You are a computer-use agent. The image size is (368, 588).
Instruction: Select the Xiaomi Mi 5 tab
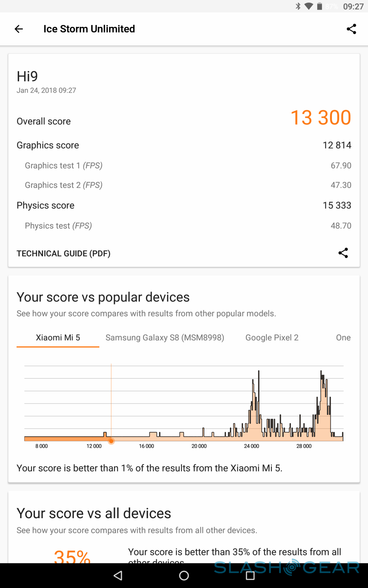[58, 338]
